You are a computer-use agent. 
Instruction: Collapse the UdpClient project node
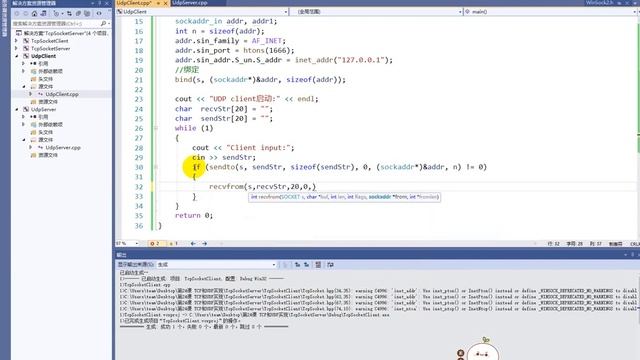coord(17,56)
